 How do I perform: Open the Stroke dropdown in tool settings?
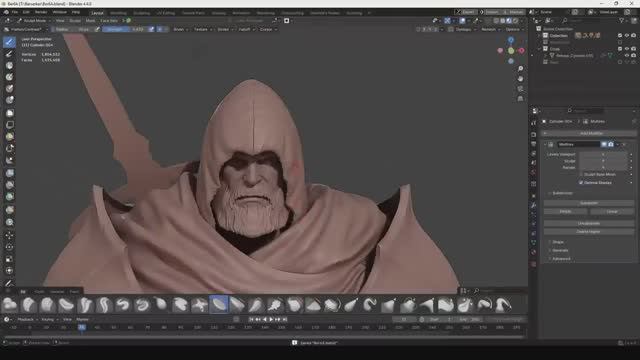coord(225,29)
